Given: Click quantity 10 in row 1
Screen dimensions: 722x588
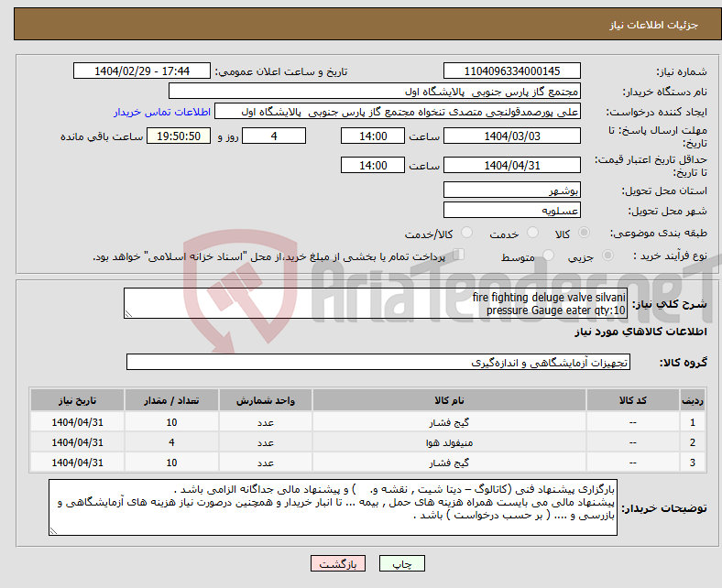Looking at the screenshot, I should (171, 422).
